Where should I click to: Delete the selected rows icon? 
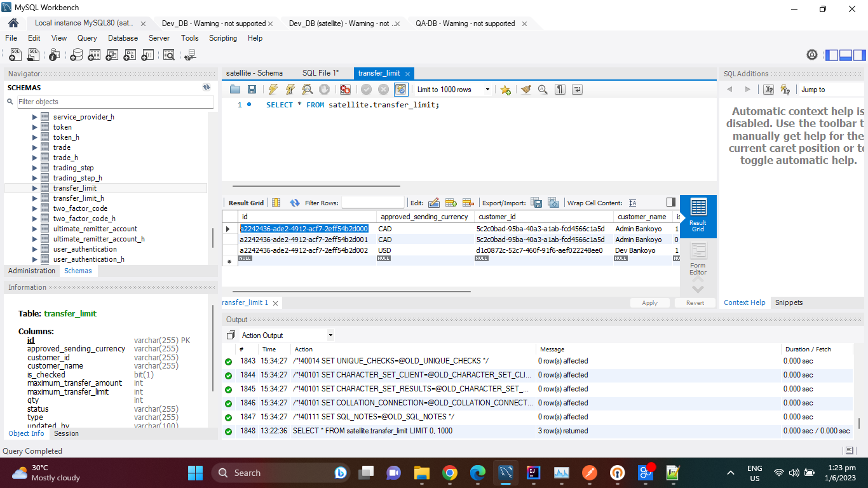468,203
